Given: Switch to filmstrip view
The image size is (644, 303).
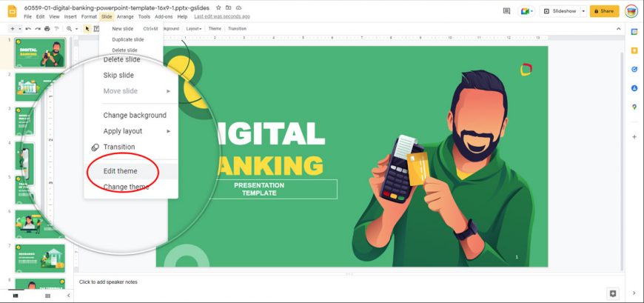Looking at the screenshot, I should 16,296.
